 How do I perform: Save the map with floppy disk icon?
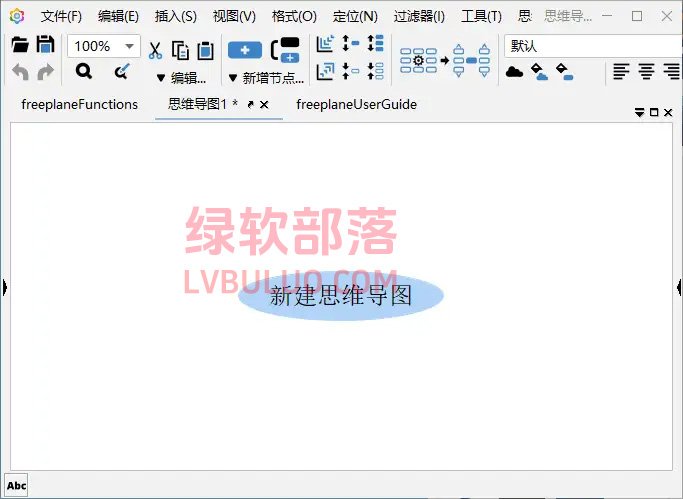point(45,44)
